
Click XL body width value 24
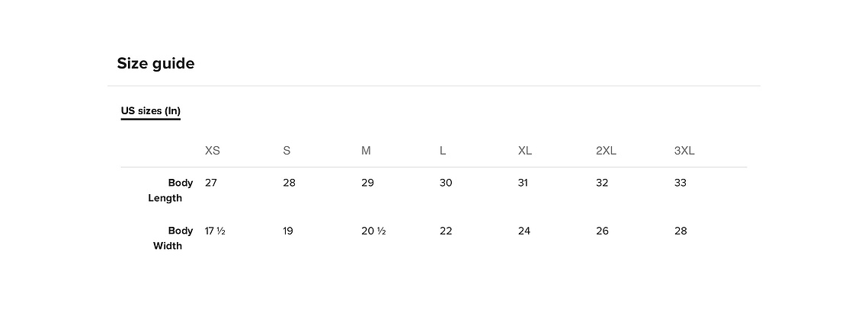tap(524, 231)
